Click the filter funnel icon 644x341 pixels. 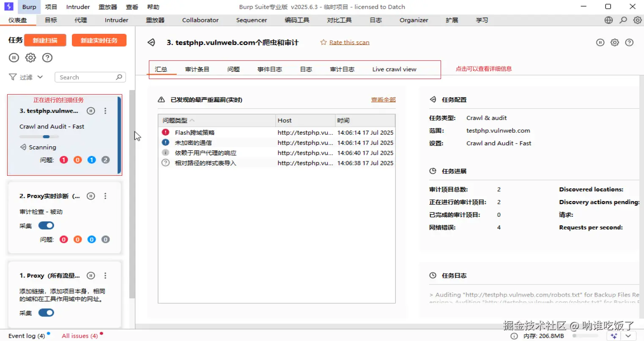[13, 77]
